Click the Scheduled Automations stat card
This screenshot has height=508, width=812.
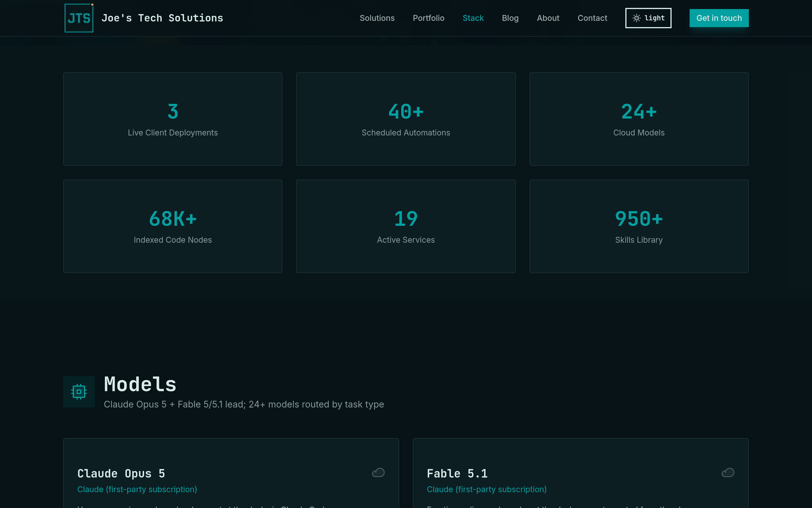[x=406, y=119]
